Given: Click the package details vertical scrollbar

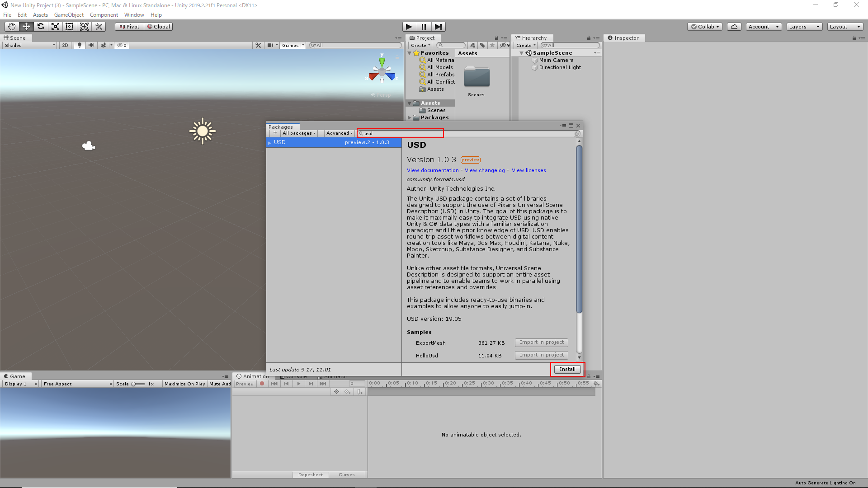Looking at the screenshot, I should (579, 229).
